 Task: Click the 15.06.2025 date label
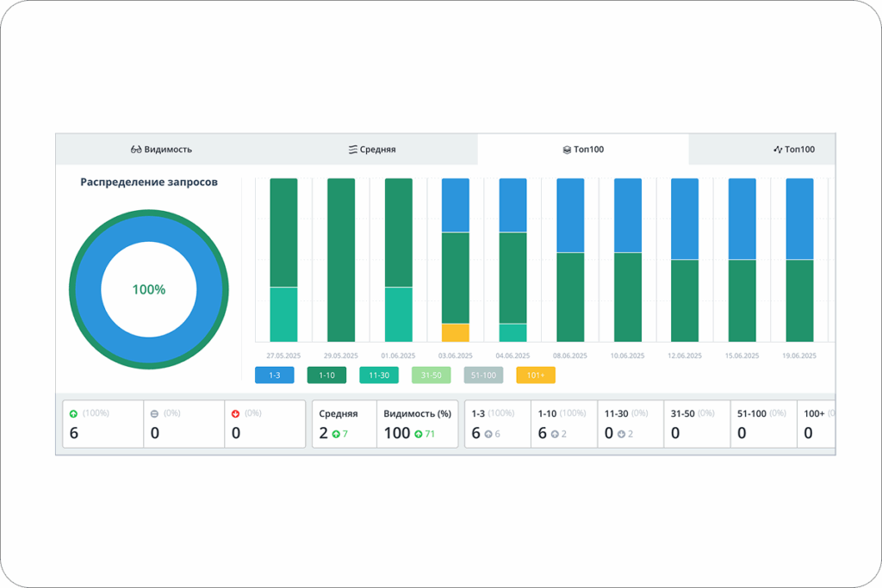click(x=742, y=356)
